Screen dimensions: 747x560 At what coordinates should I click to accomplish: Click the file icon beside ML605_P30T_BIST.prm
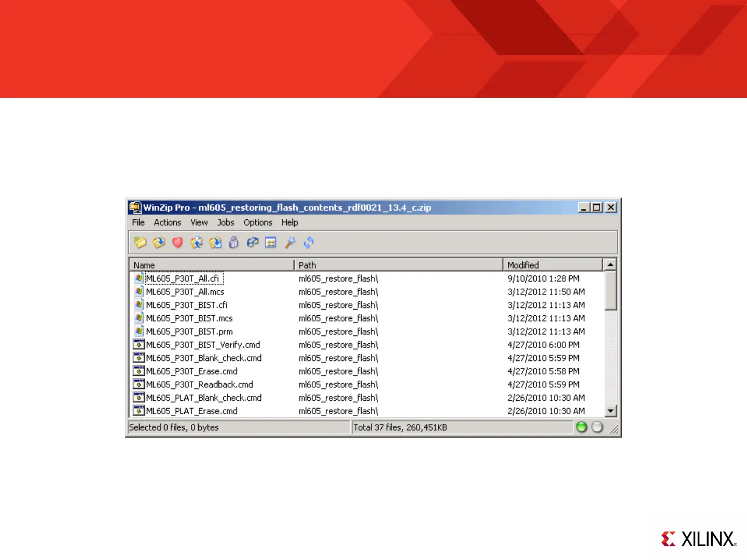[139, 331]
